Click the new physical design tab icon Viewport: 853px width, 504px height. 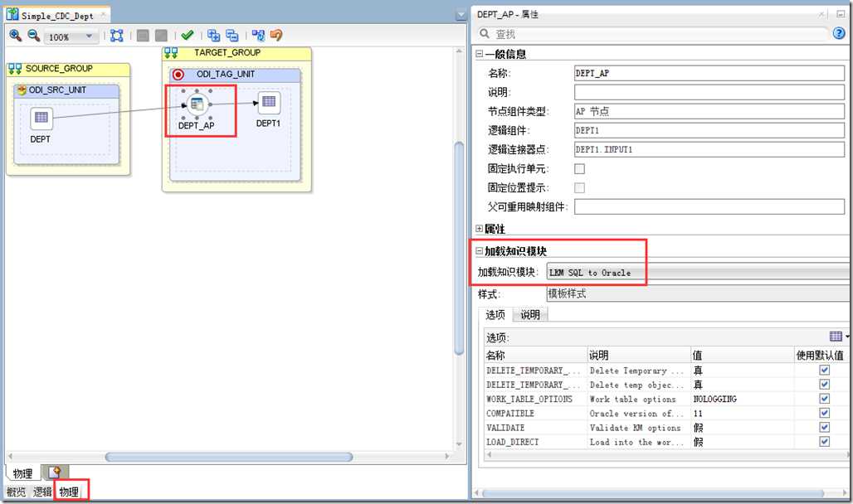tap(55, 472)
